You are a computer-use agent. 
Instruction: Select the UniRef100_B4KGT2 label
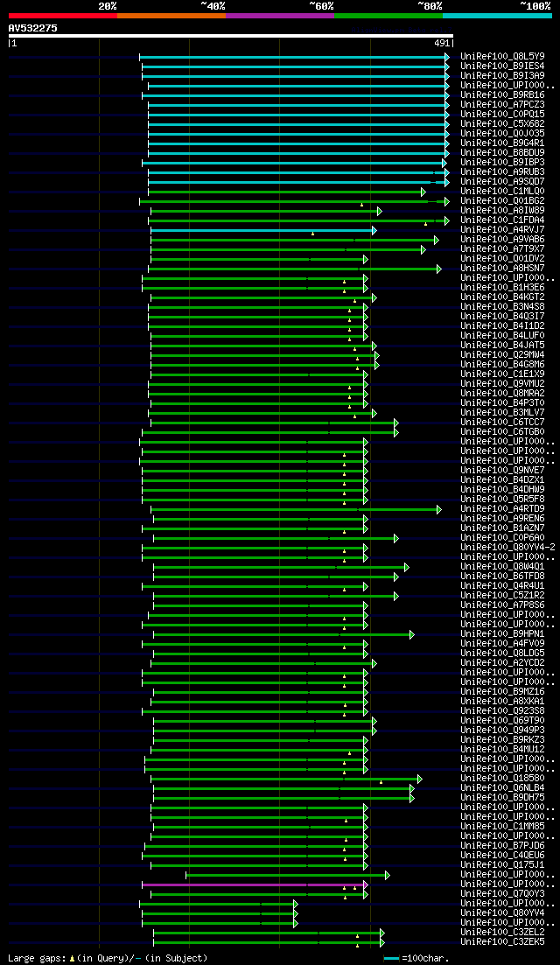coord(502,297)
